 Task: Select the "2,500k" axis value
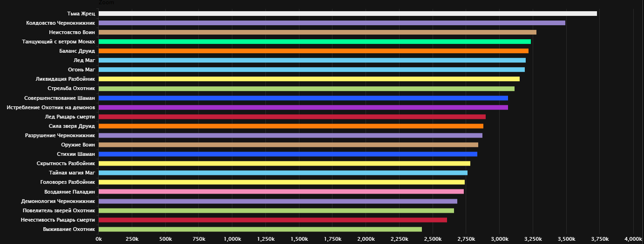(433, 239)
